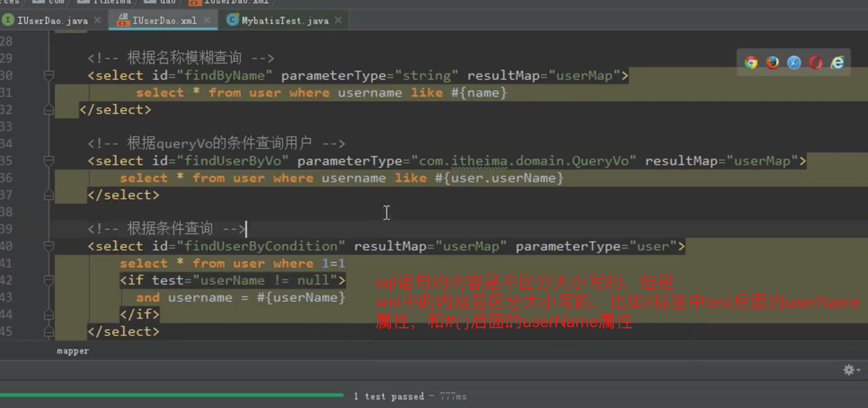Viewport: 868px width, 408px height.
Task: Click parameterType "string" value on line 30
Action: point(427,76)
